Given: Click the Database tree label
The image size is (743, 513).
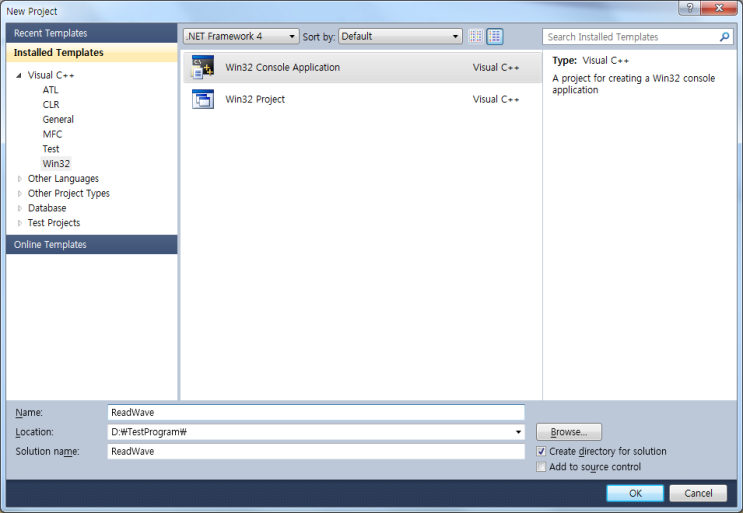Looking at the screenshot, I should [47, 208].
